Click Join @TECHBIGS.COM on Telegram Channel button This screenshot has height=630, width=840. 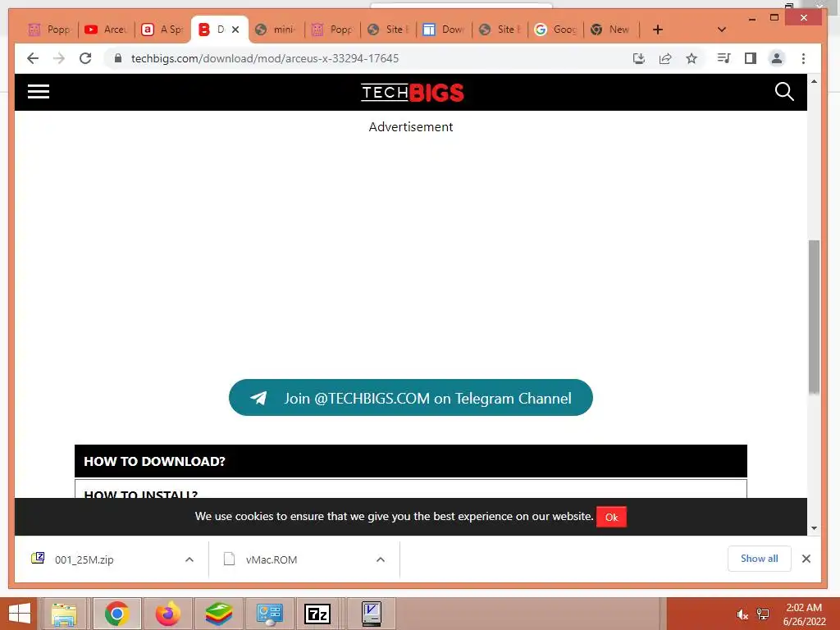[410, 398]
